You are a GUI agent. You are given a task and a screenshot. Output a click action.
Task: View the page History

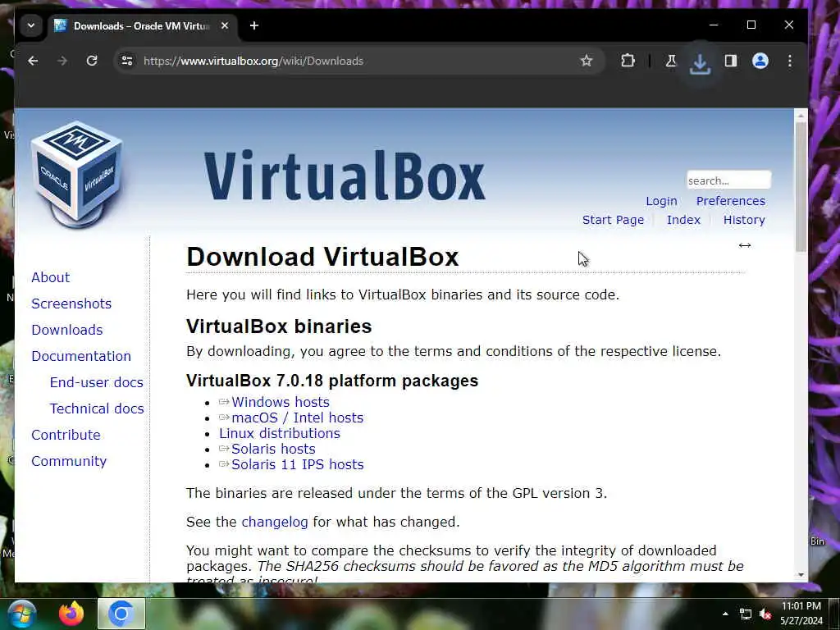(x=744, y=220)
